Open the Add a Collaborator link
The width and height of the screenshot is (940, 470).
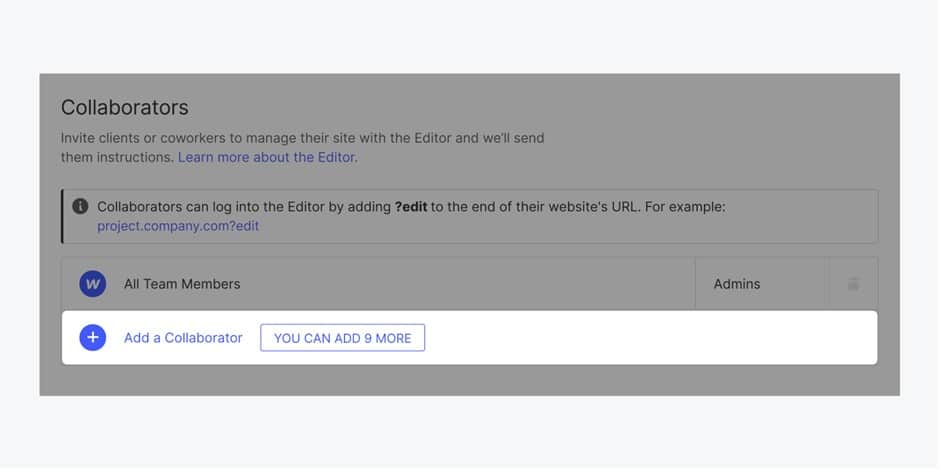coord(183,338)
